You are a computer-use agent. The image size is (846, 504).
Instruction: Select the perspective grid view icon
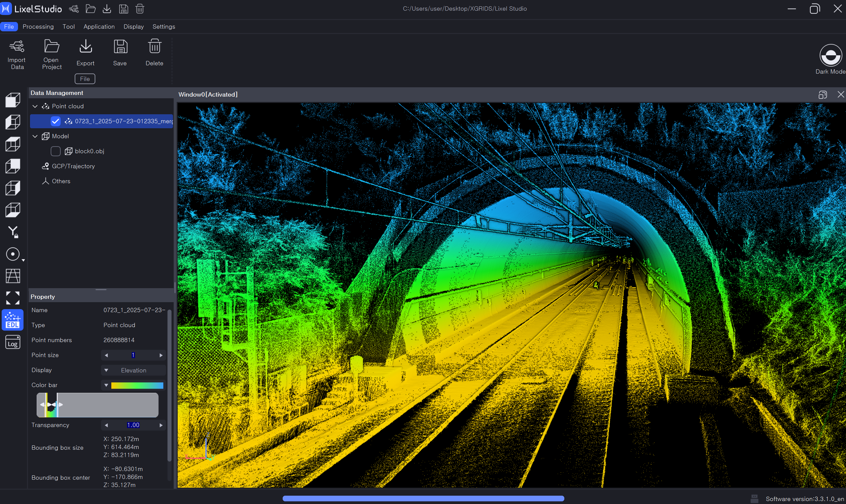pos(13,276)
